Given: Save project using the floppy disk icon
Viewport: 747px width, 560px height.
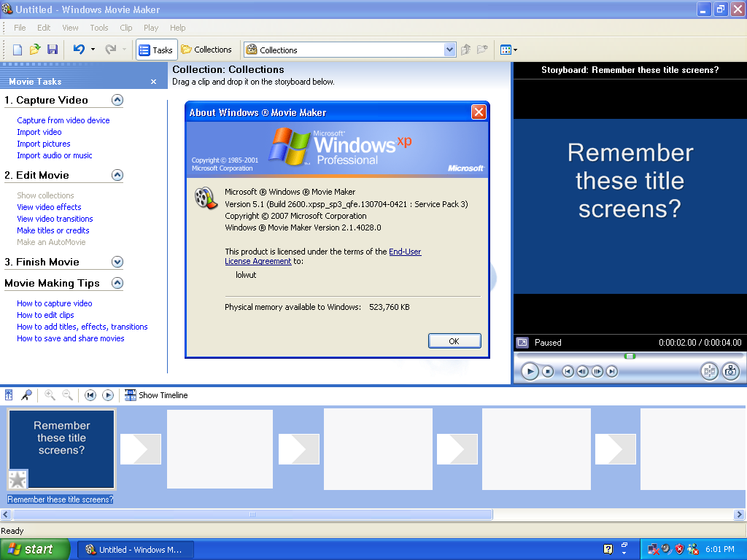Looking at the screenshot, I should pos(53,50).
